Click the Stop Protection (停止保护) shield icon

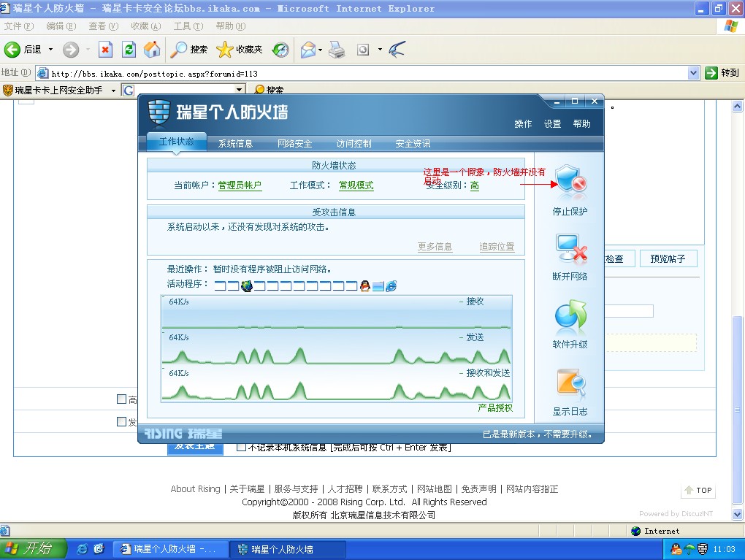pos(570,183)
